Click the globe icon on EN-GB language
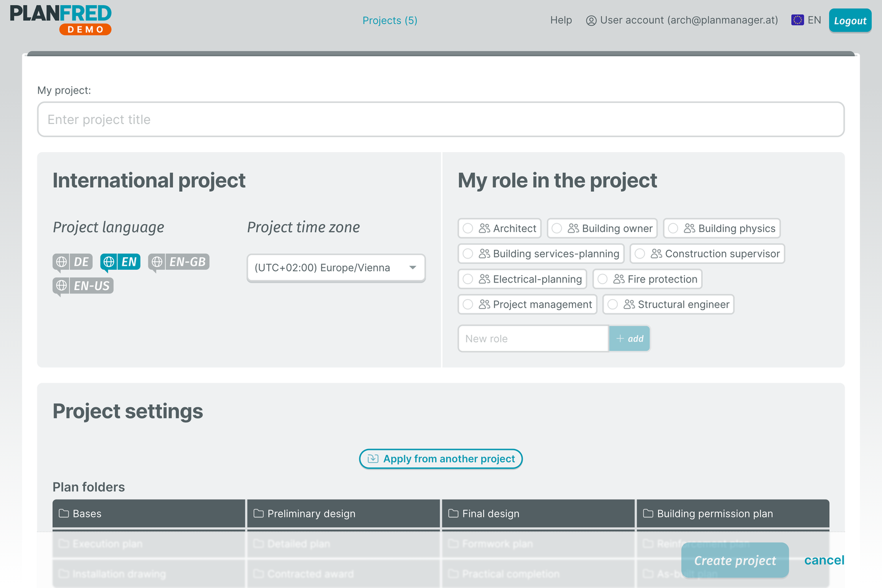The width and height of the screenshot is (882, 588). (x=157, y=262)
